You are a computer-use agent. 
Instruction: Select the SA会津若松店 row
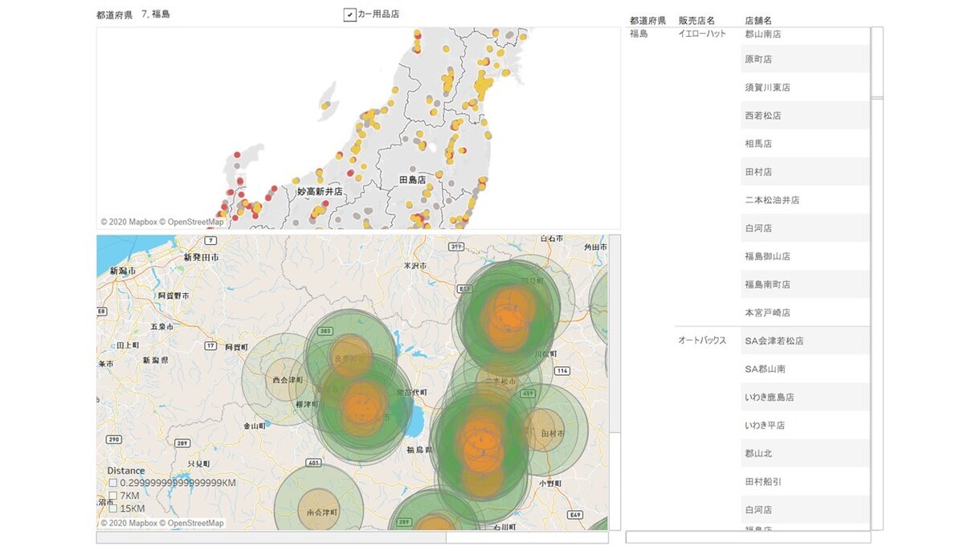[806, 341]
